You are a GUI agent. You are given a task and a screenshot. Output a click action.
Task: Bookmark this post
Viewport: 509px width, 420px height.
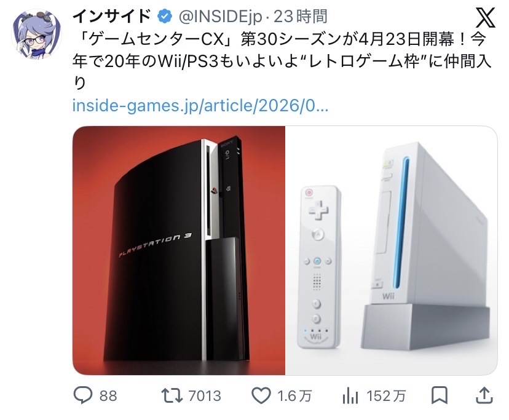(440, 395)
